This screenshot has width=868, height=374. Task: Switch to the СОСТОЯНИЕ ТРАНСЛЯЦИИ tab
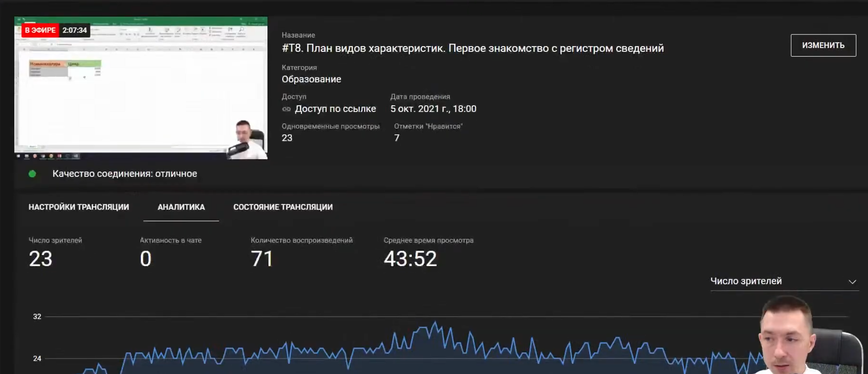283,207
